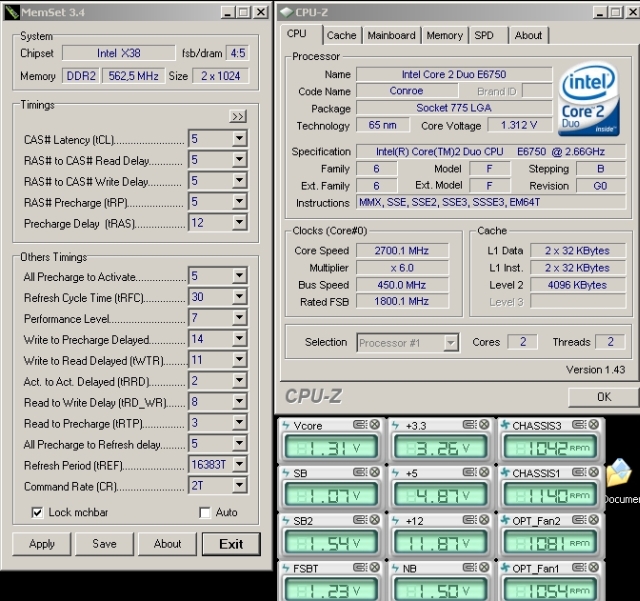Switch to the Mainboard tab in CPU-Z
Image resolution: width=640 pixels, height=601 pixels.
pyautogui.click(x=391, y=36)
